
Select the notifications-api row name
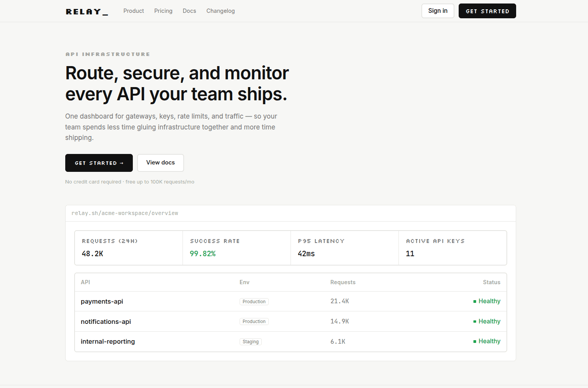click(106, 322)
